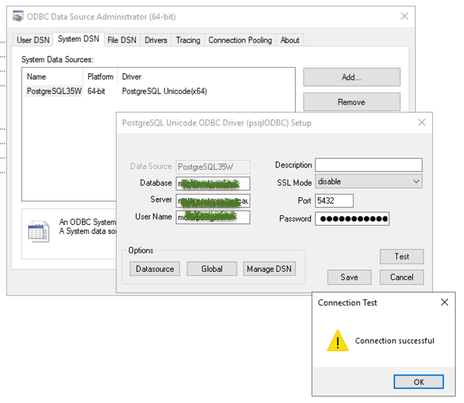Click the Name column header
Viewport: 464px width, 403px height.
click(36, 77)
